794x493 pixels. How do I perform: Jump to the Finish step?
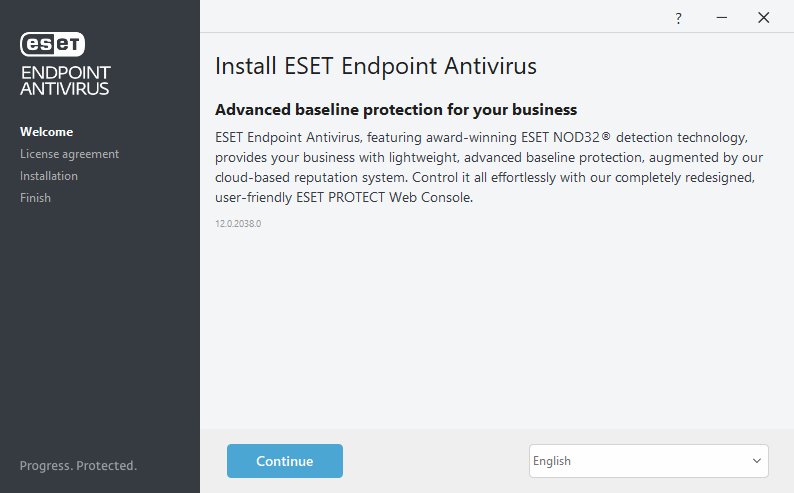pyautogui.click(x=35, y=198)
